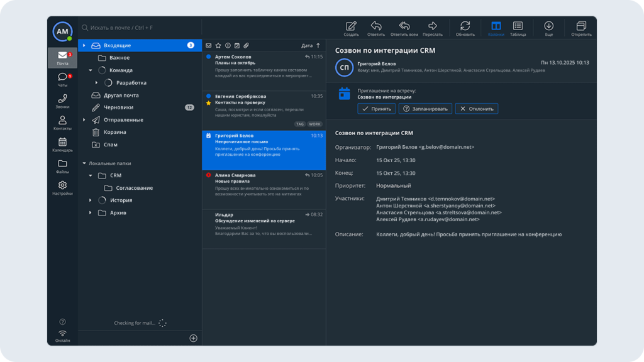Expand the Входящие folder arrow

pos(84,45)
